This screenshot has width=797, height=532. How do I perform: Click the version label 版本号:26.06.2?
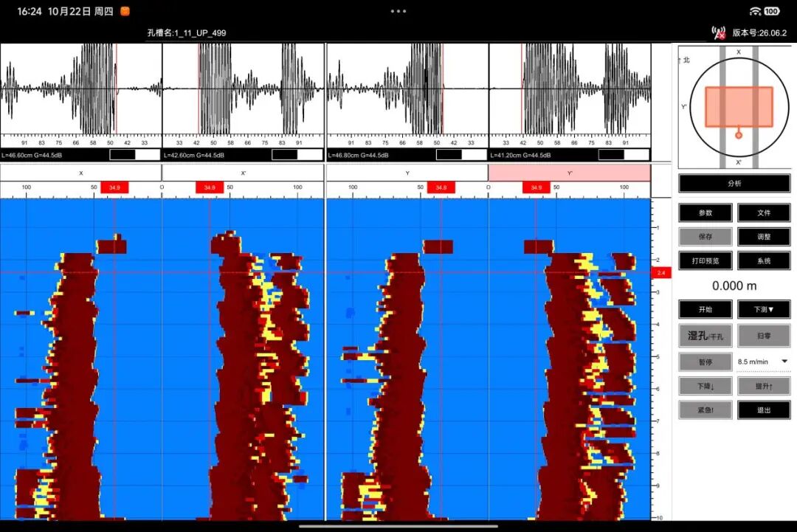(x=759, y=33)
